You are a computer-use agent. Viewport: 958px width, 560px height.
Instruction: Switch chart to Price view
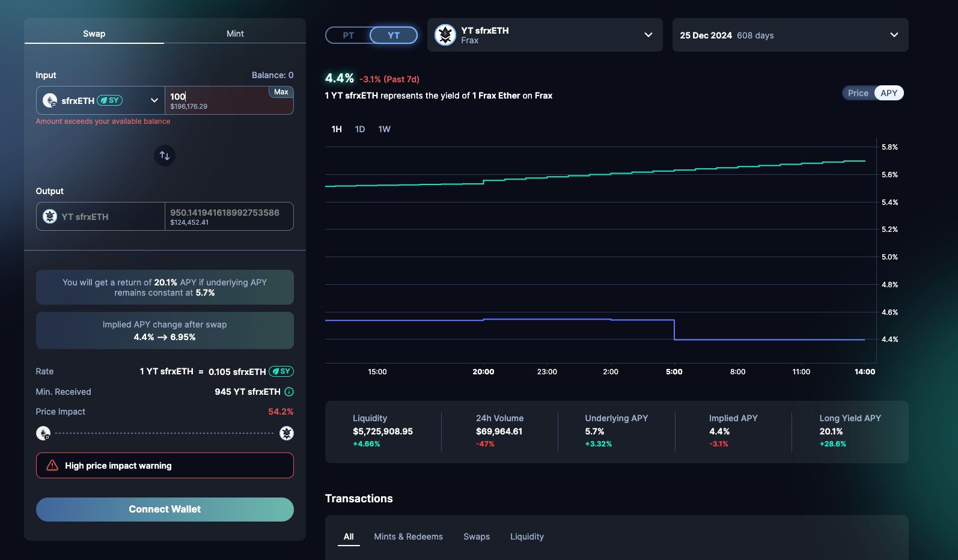pyautogui.click(x=858, y=93)
